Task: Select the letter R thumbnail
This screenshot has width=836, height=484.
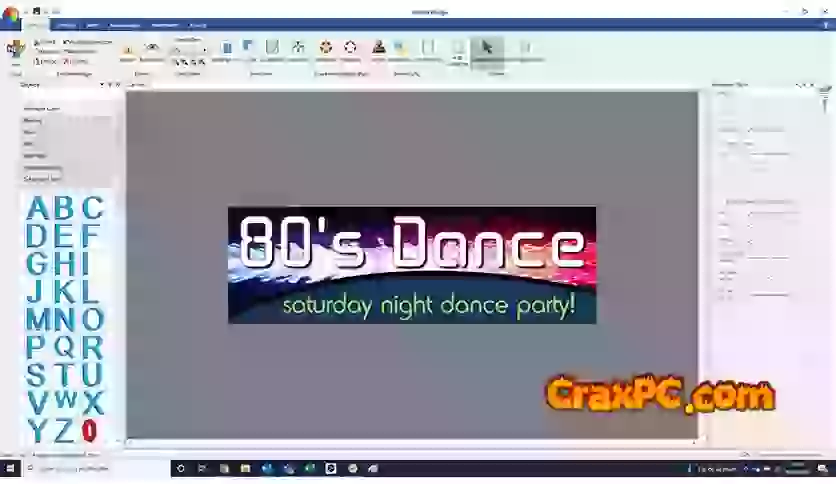Action: 92,346
